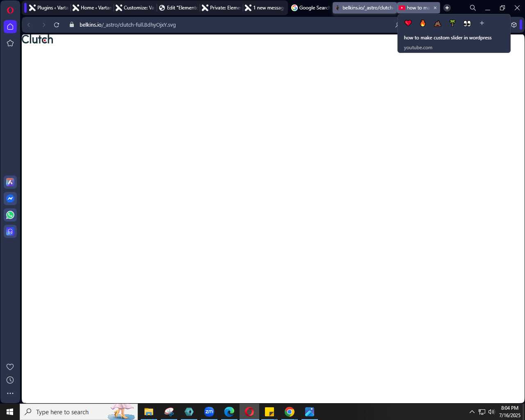The height and width of the screenshot is (420, 525).
Task: Open the Opera menu logo
Action: pyautogui.click(x=10, y=10)
